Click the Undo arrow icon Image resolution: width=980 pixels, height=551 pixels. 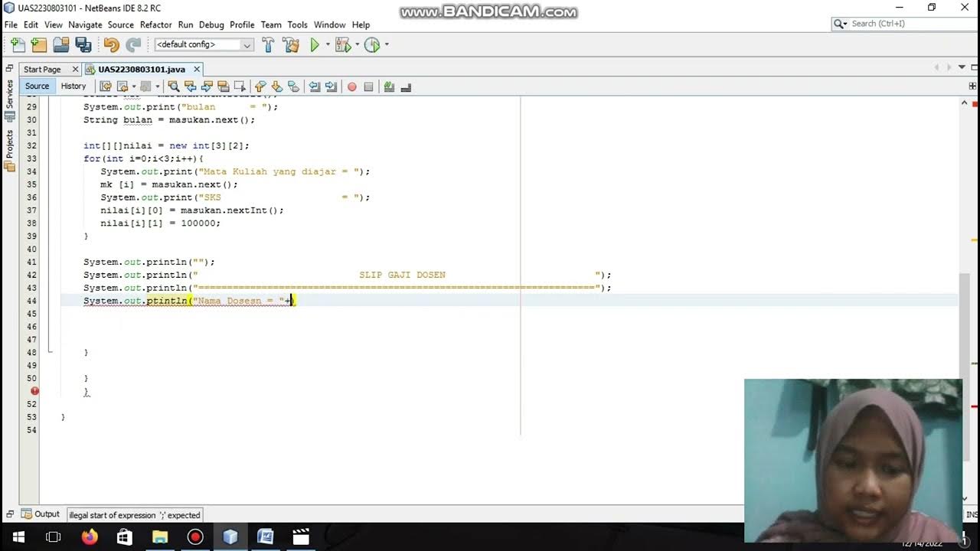tap(111, 45)
